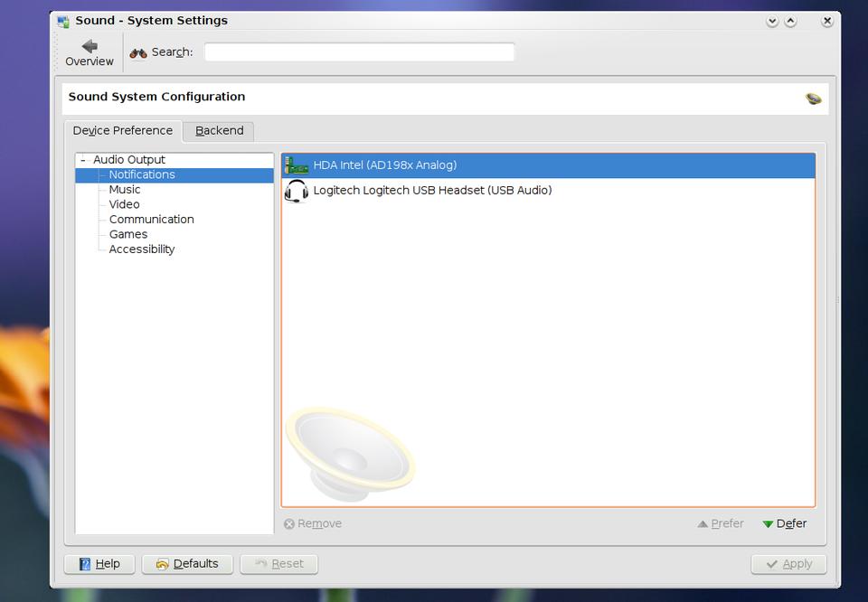Click the speaker icon in configuration header
Image resolution: width=868 pixels, height=602 pixels.
tap(813, 98)
